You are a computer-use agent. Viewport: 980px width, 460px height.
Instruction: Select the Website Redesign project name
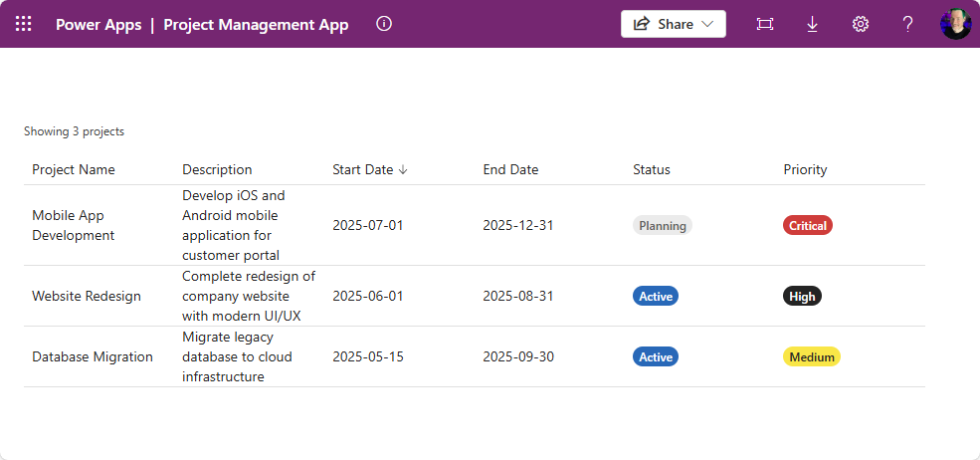pyautogui.click(x=87, y=297)
